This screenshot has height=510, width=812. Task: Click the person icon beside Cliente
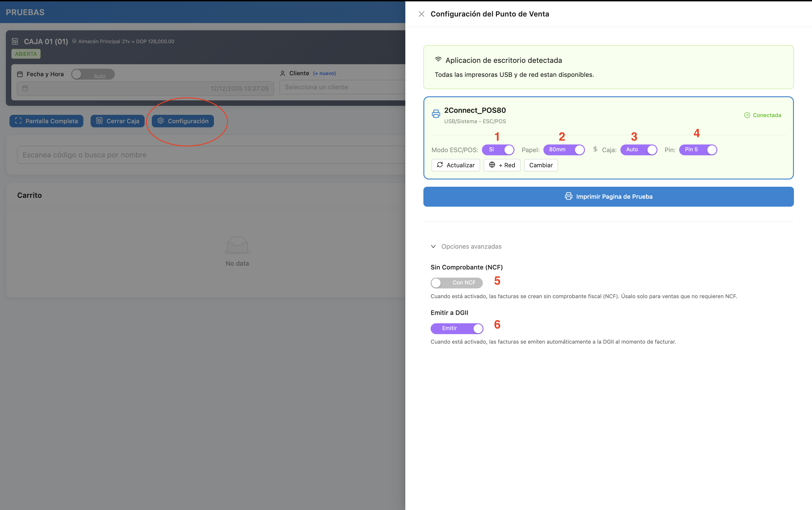[x=282, y=73]
